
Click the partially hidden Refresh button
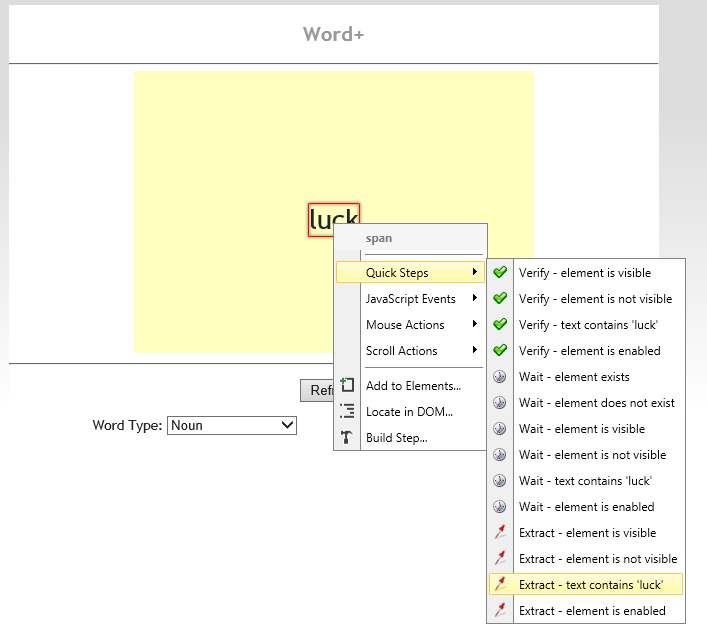pos(317,390)
